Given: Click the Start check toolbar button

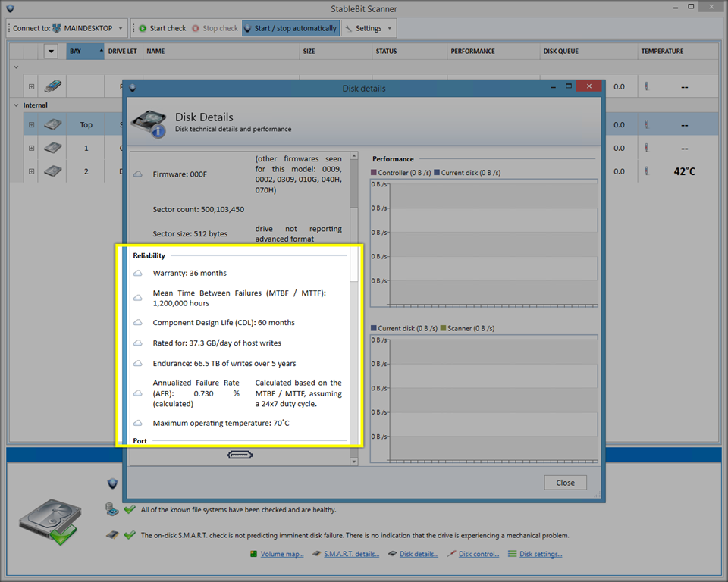Looking at the screenshot, I should pyautogui.click(x=162, y=28).
